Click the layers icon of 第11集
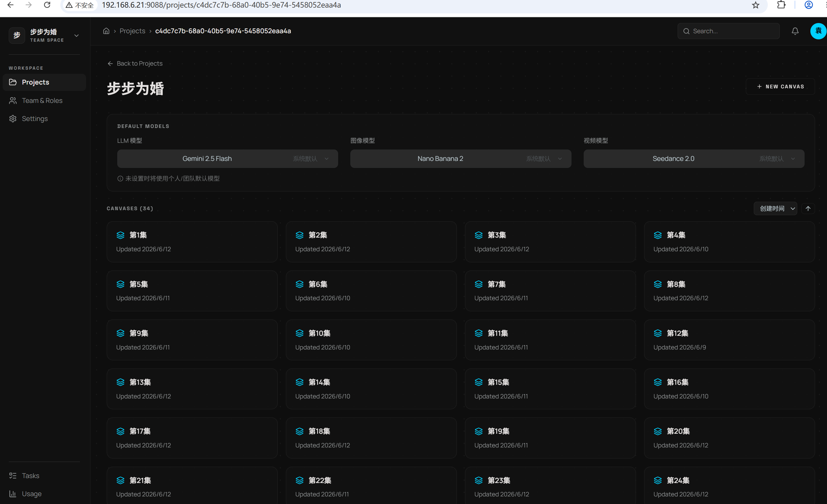The width and height of the screenshot is (827, 504). (479, 333)
